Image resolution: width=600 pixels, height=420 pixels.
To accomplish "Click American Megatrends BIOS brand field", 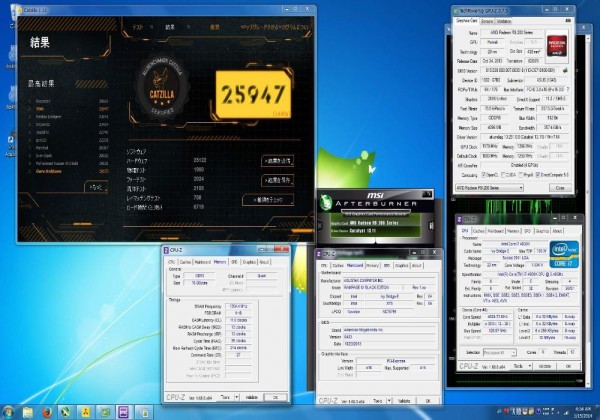I will (389, 329).
